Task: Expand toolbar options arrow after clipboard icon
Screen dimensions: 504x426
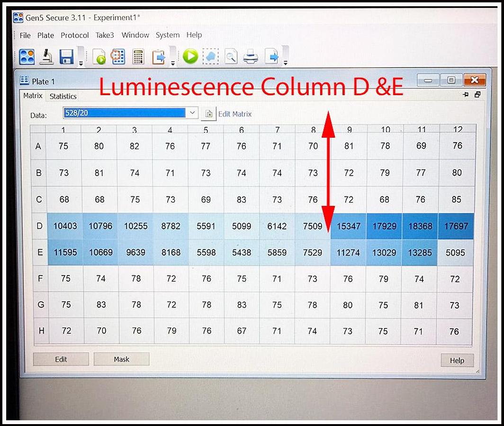Action: [172, 62]
